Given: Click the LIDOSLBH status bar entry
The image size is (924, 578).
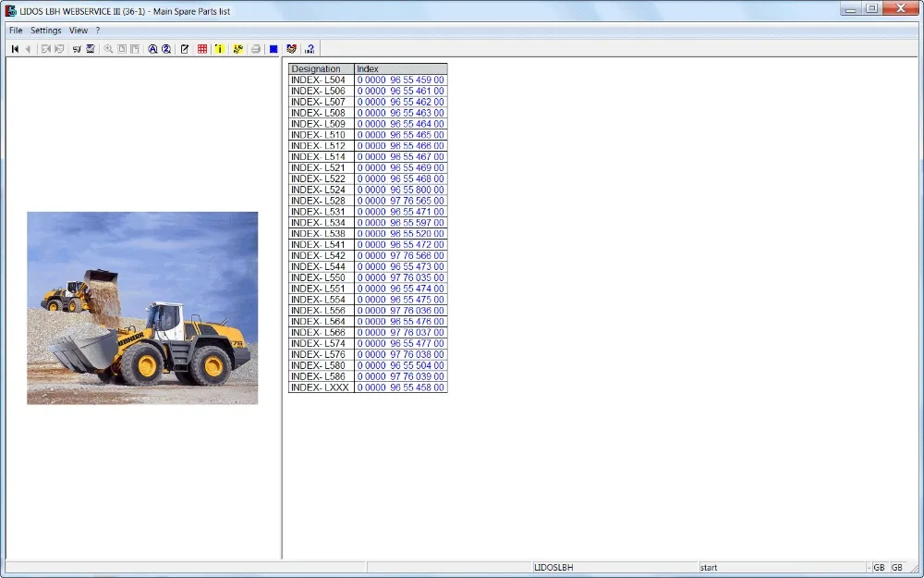Looking at the screenshot, I should pos(615,568).
